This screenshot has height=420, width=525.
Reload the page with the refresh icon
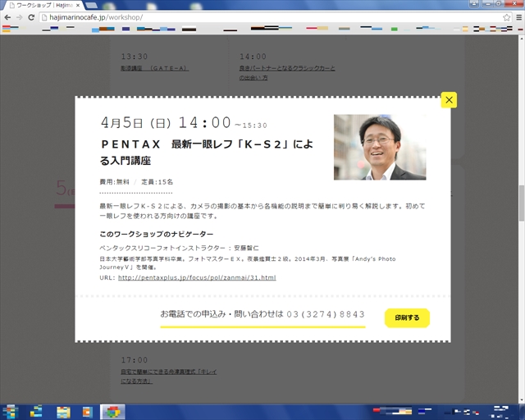[x=31, y=17]
